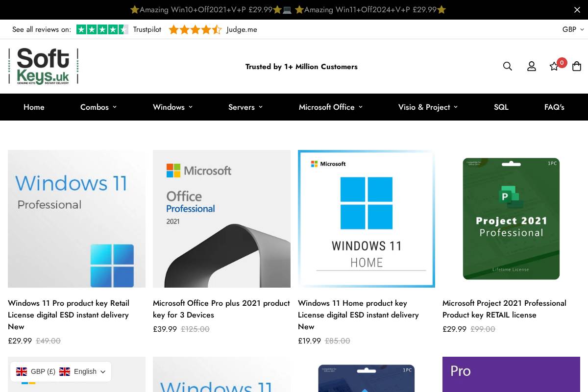Open the Judge.me reviews link
The image size is (588, 392).
click(x=242, y=29)
